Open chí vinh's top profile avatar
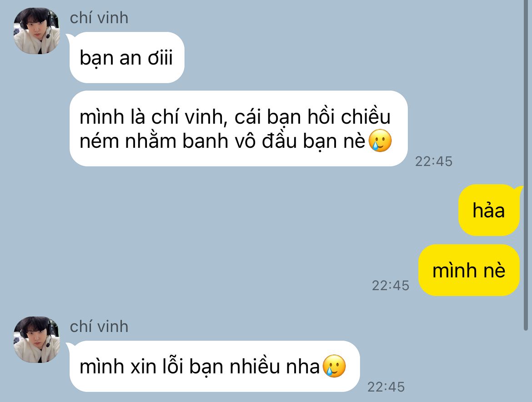Screen dimensions: 532x402 [37, 31]
